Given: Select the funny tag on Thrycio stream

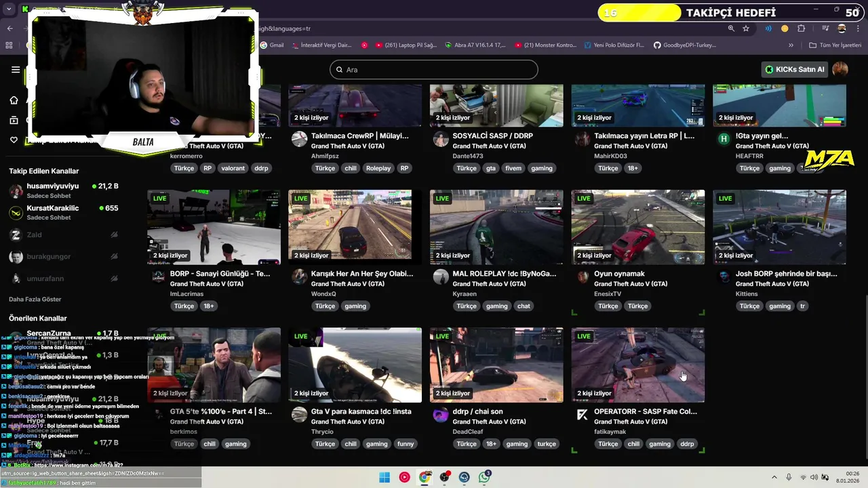Looking at the screenshot, I should point(406,444).
